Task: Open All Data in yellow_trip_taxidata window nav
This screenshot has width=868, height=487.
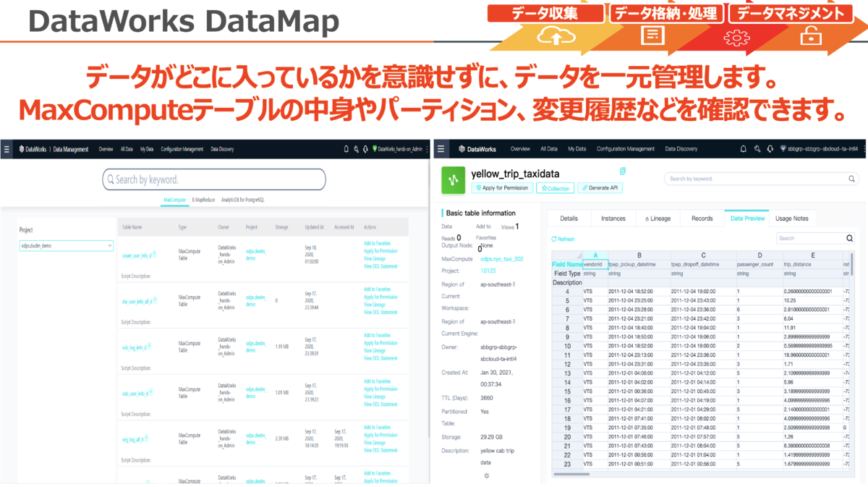Action: click(x=549, y=149)
